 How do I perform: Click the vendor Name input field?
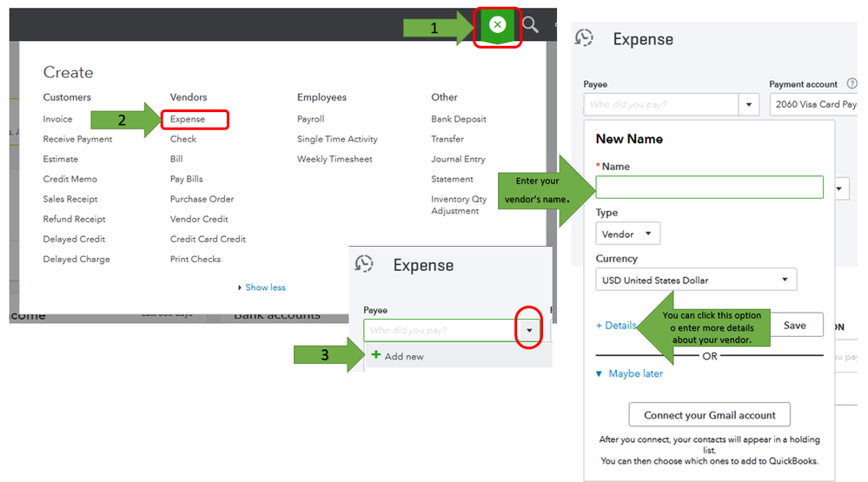[709, 187]
